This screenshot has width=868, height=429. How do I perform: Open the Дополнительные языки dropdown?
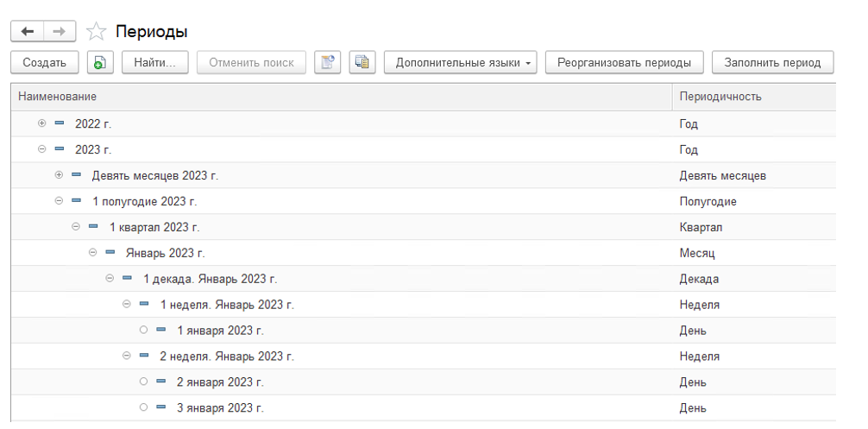click(460, 62)
